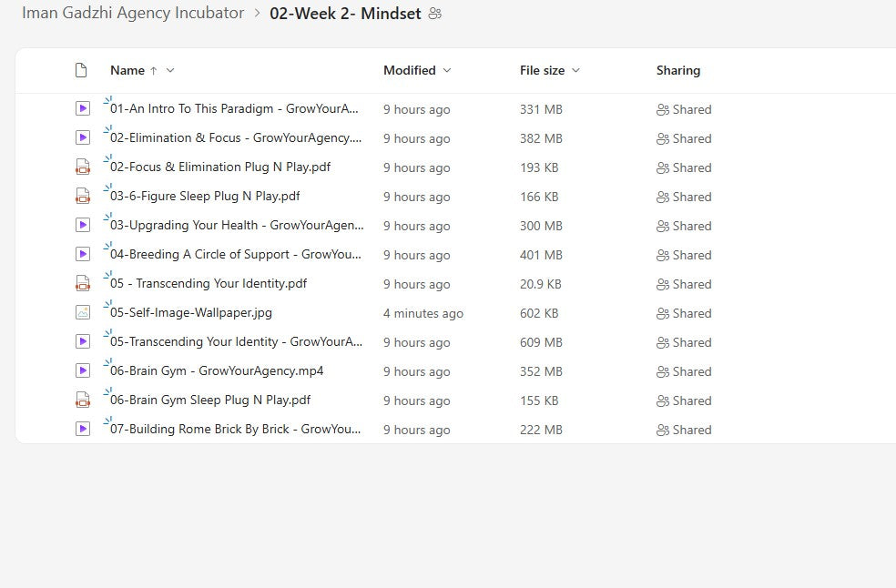
Task: Click the PDF icon for 02-Focus & Elimination Plug N Play
Action: click(83, 167)
